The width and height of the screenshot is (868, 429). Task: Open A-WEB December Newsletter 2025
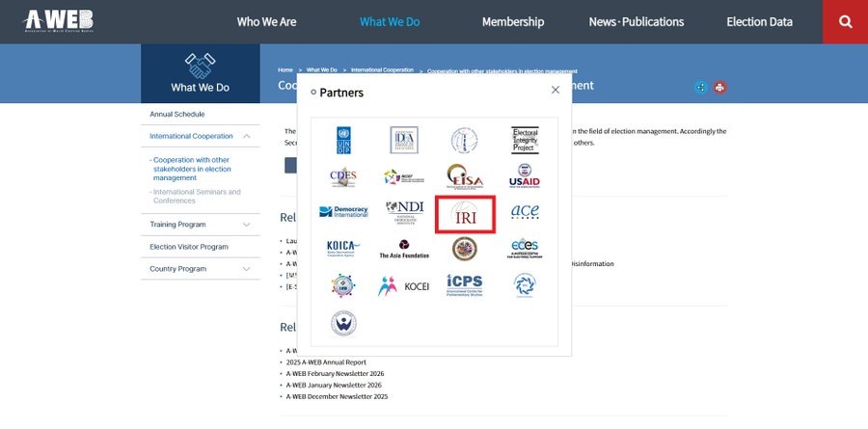point(337,396)
